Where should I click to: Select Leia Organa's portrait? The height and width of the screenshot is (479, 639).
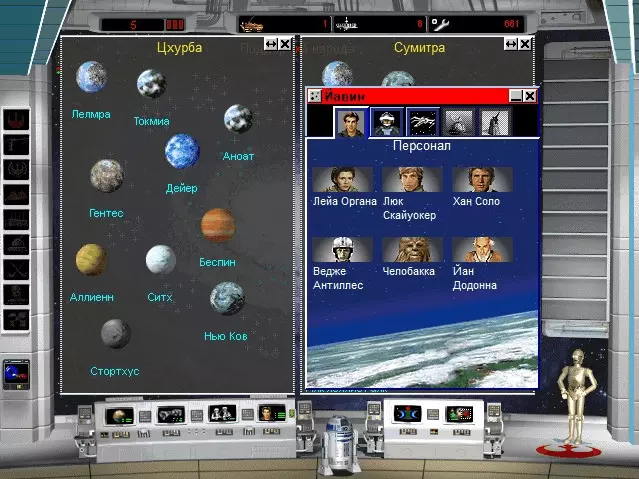(x=342, y=179)
